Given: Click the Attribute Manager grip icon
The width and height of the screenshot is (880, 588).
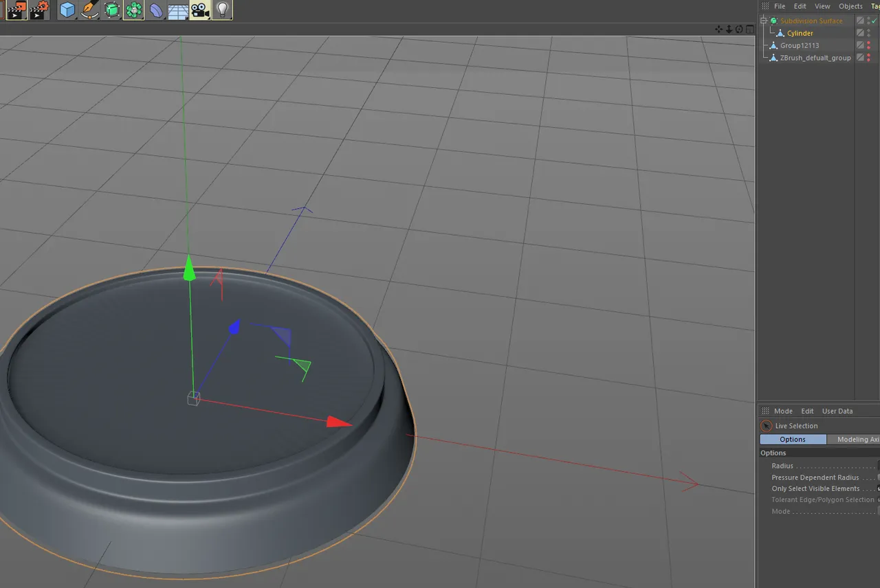Looking at the screenshot, I should [764, 411].
